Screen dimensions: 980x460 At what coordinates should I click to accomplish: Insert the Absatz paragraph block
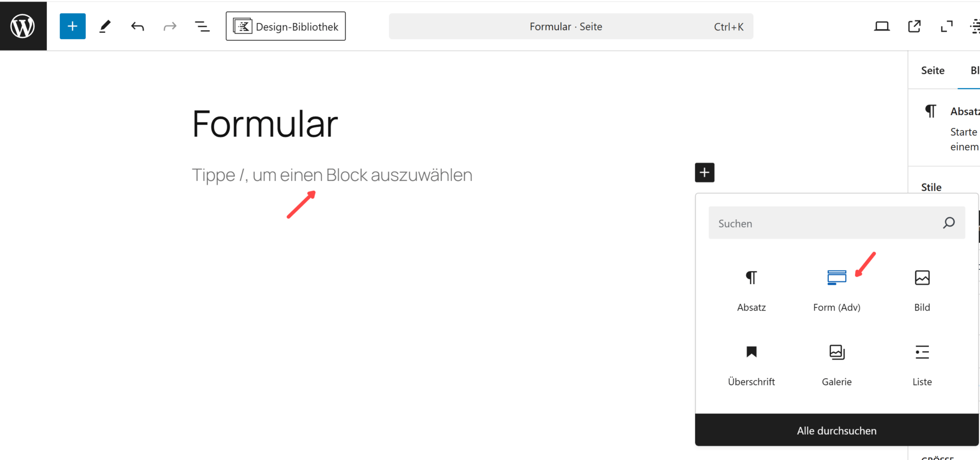(x=751, y=289)
